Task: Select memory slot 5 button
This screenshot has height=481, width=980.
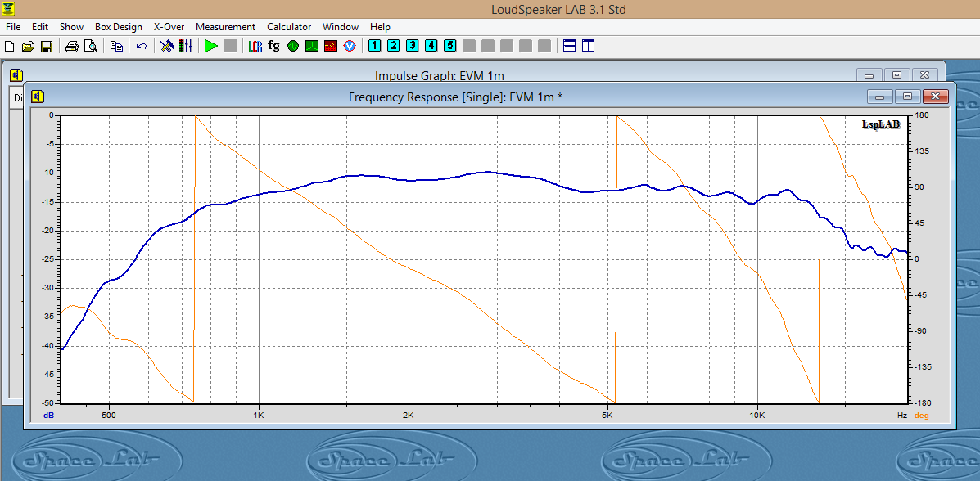Action: click(450, 46)
